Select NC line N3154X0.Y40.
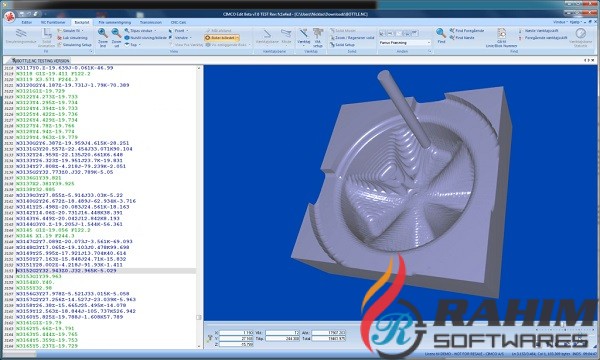 35,282
